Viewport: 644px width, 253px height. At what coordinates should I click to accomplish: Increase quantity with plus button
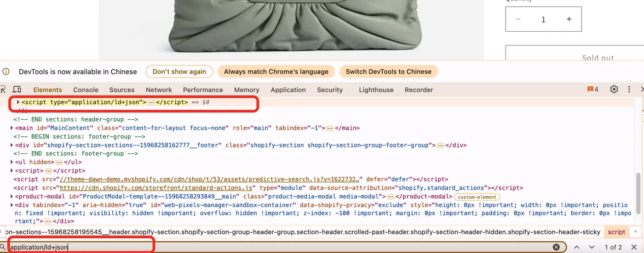tap(569, 19)
